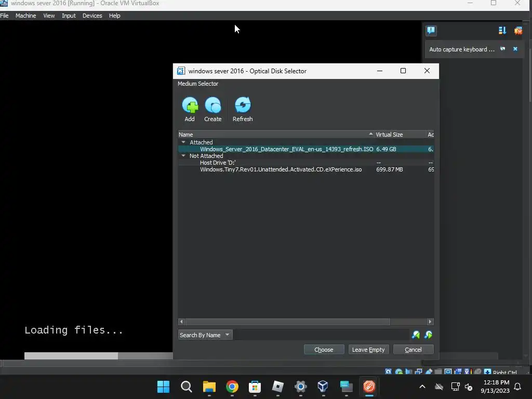
Task: Click the mouse integration status icon
Action: point(478,371)
